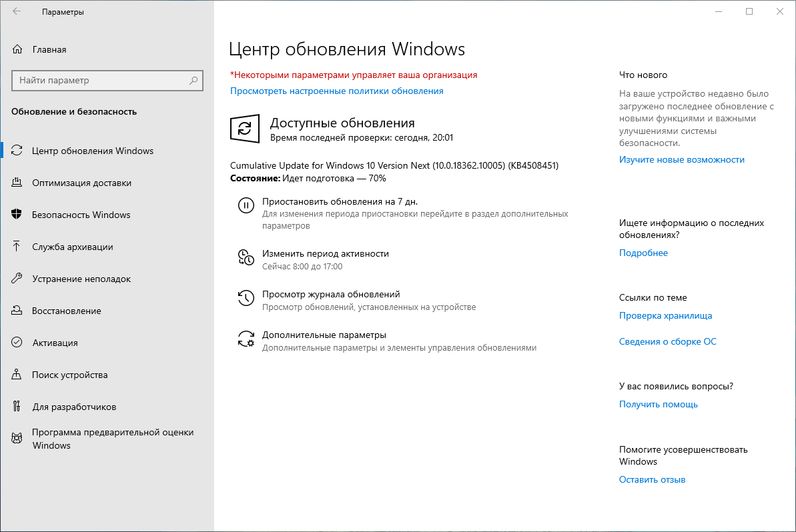Click Получить помощь to get support
Viewport: 796px width, 532px height.
658,403
